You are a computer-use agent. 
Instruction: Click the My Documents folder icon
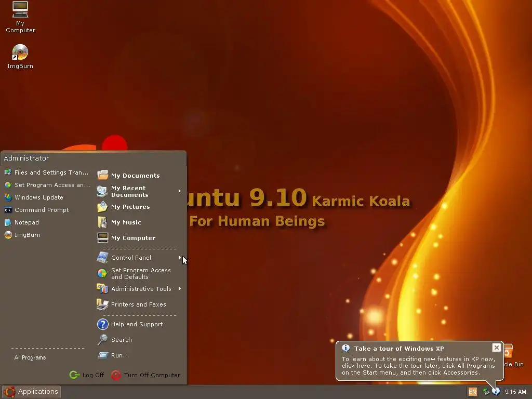[x=102, y=175]
